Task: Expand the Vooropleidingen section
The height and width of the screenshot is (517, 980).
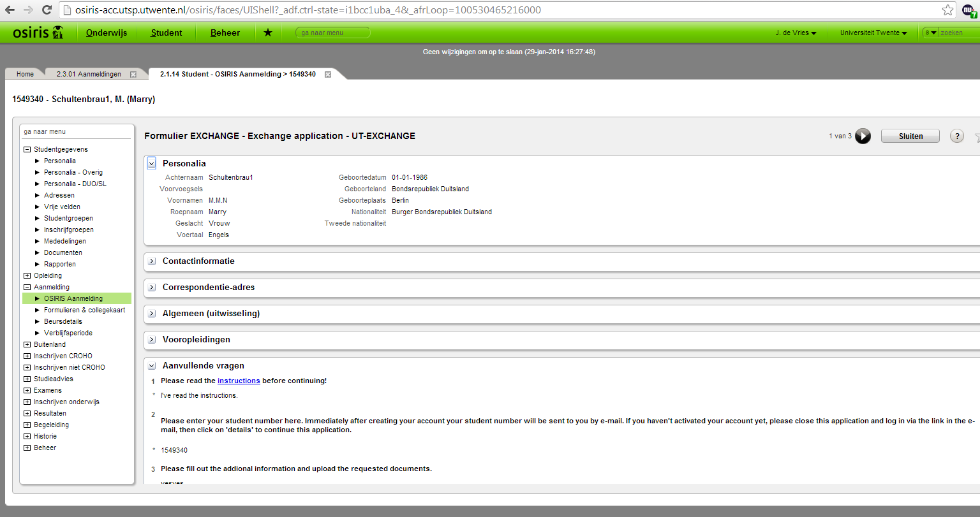Action: [152, 340]
